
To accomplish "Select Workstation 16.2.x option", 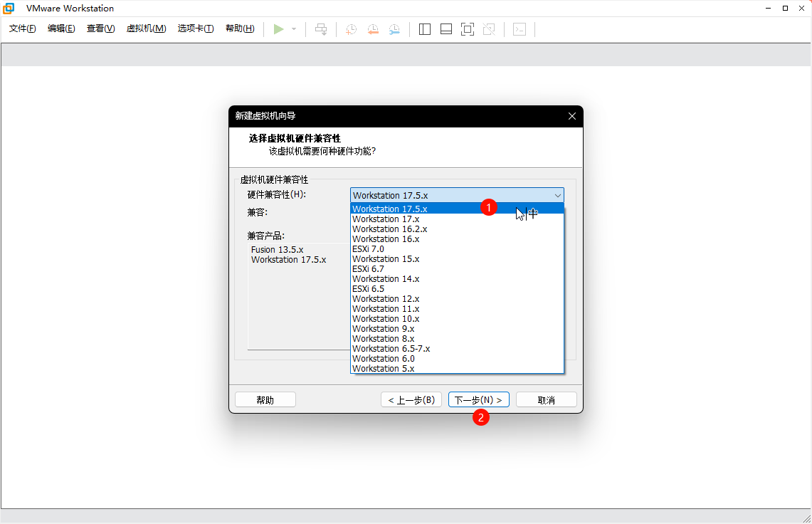I will [x=457, y=229].
